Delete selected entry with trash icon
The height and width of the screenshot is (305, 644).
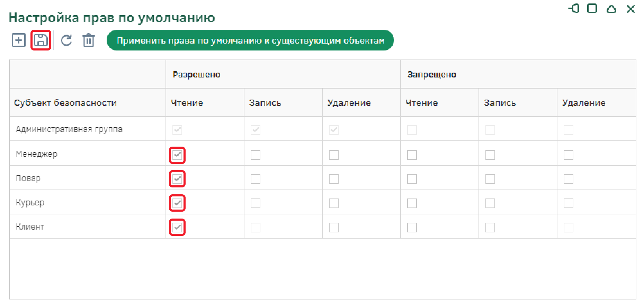click(89, 40)
